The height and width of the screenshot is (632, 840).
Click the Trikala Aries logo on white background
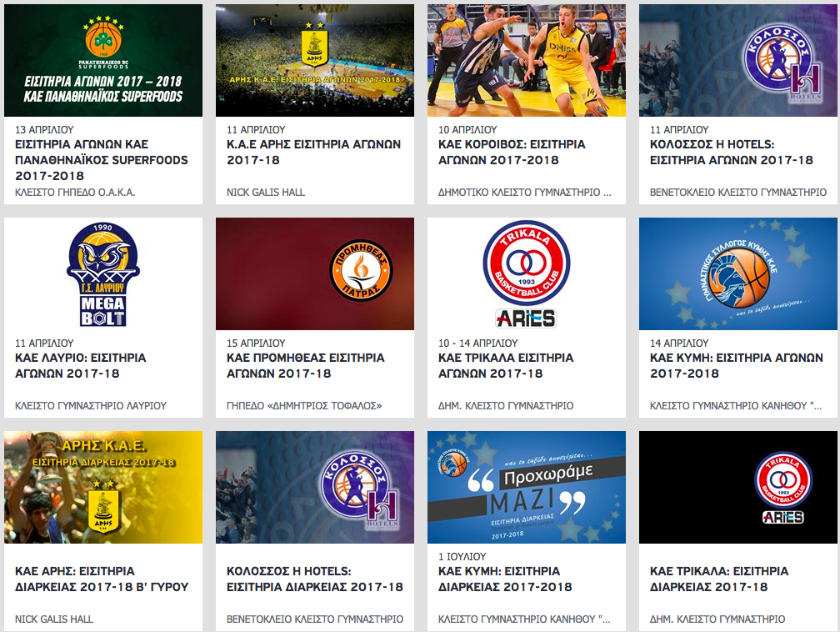(x=526, y=265)
